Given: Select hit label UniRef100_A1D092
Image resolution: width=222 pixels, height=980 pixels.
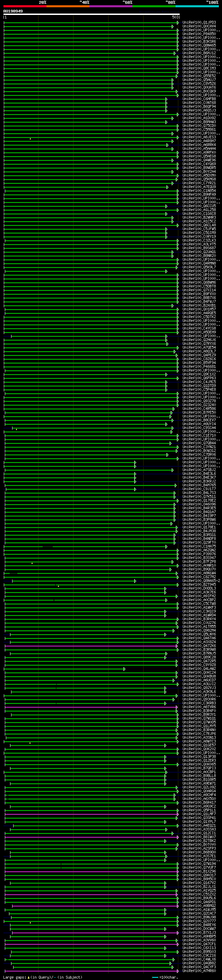Looking at the screenshot, I should coord(199,118).
